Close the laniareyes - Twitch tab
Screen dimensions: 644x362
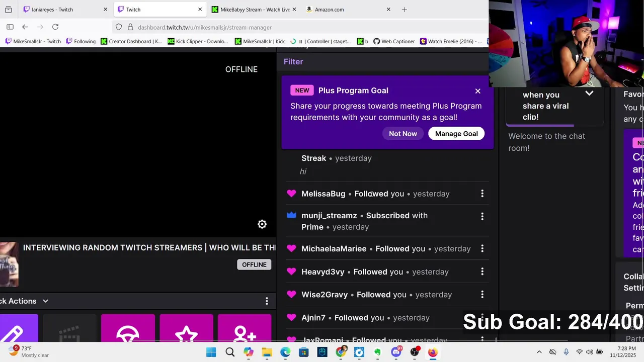point(105,10)
